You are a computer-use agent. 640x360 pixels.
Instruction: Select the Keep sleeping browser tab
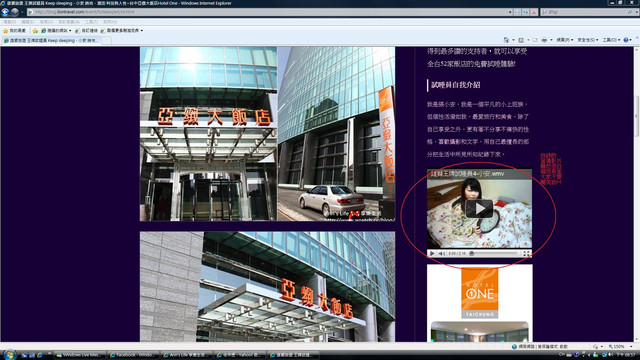coord(51,40)
